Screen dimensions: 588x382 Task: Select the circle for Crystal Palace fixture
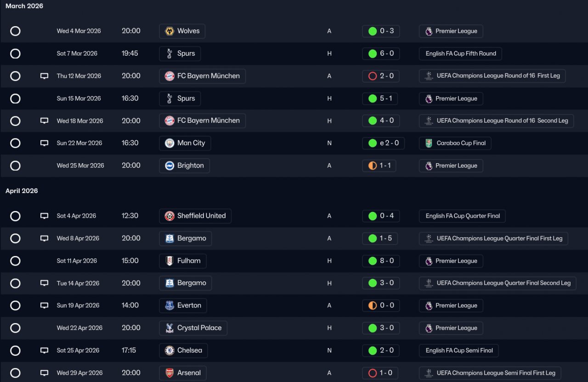coord(15,328)
